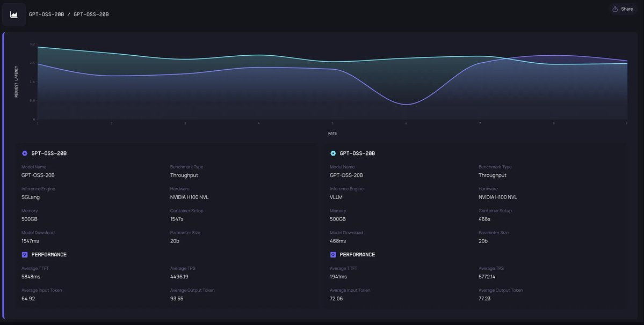Click the Model Name value in the VLLM card
The width and height of the screenshot is (644, 325).
tap(346, 175)
